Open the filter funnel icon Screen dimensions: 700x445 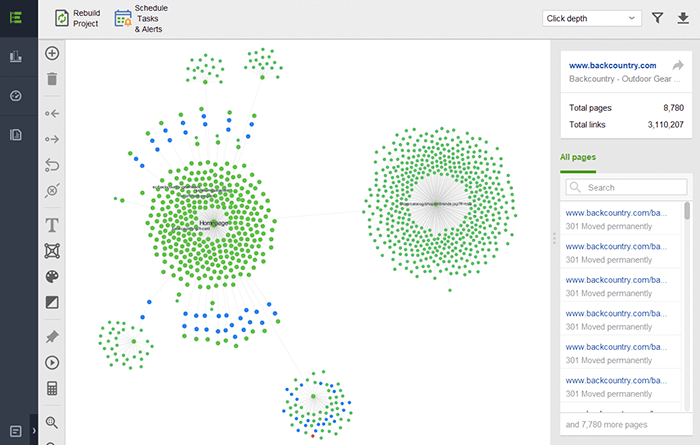click(x=657, y=18)
